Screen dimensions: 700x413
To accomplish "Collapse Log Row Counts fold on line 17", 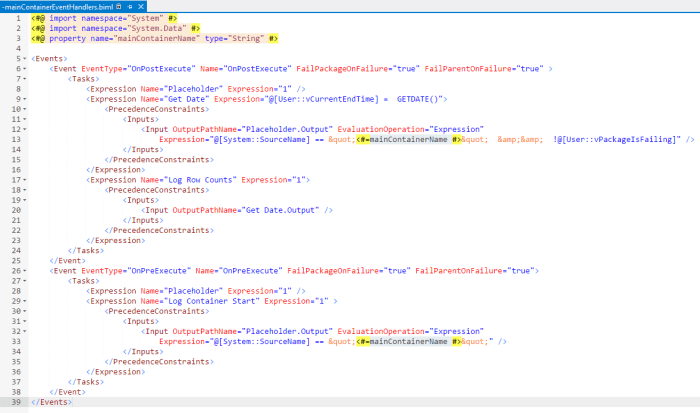I will click(x=25, y=180).
